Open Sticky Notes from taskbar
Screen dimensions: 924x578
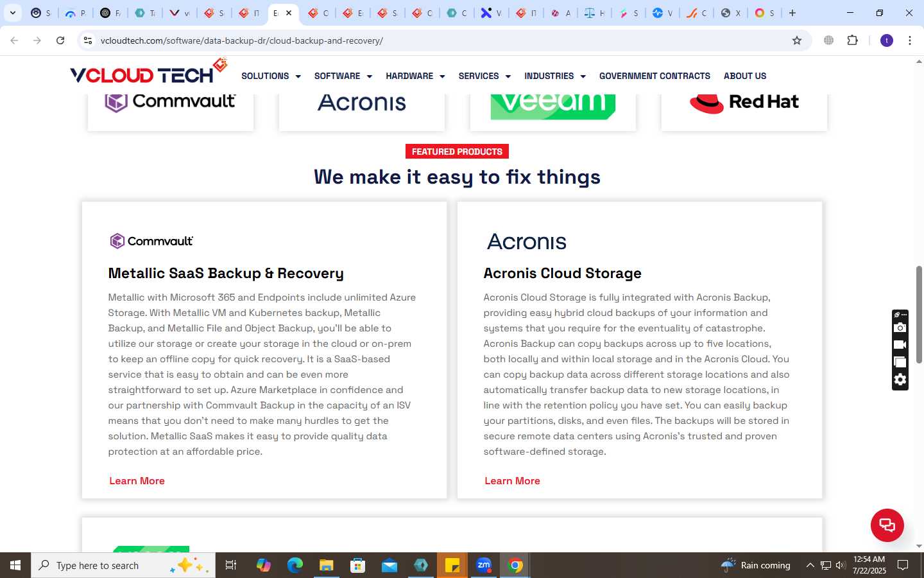coord(452,565)
